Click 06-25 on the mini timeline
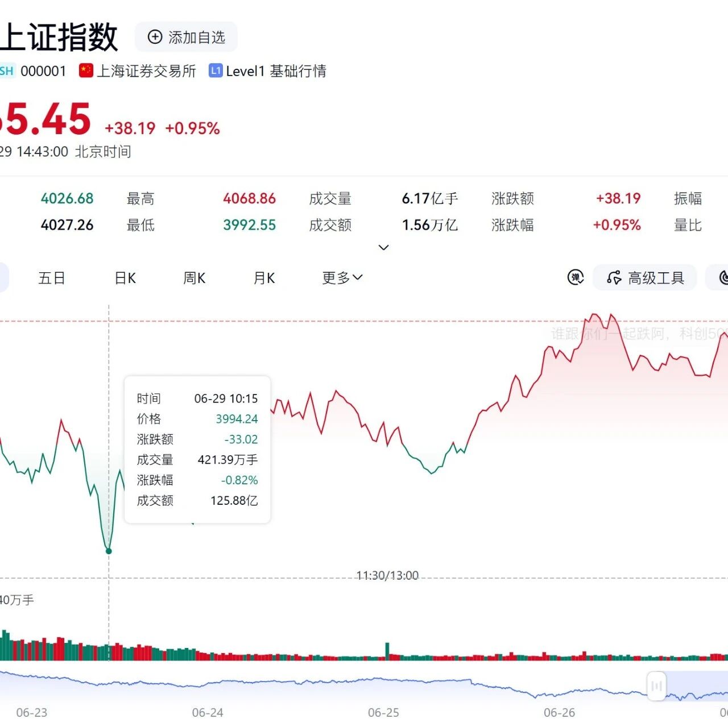 383,713
